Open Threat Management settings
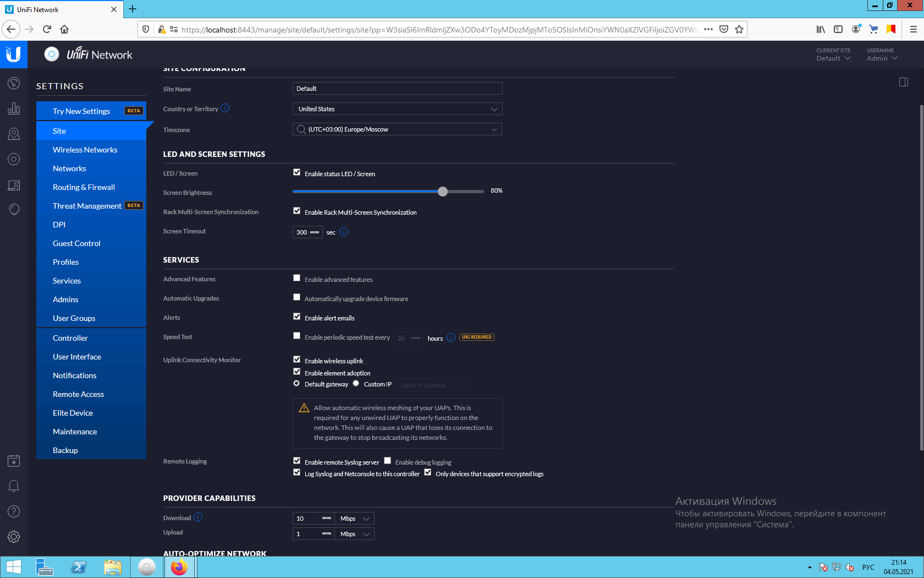 pyautogui.click(x=91, y=206)
